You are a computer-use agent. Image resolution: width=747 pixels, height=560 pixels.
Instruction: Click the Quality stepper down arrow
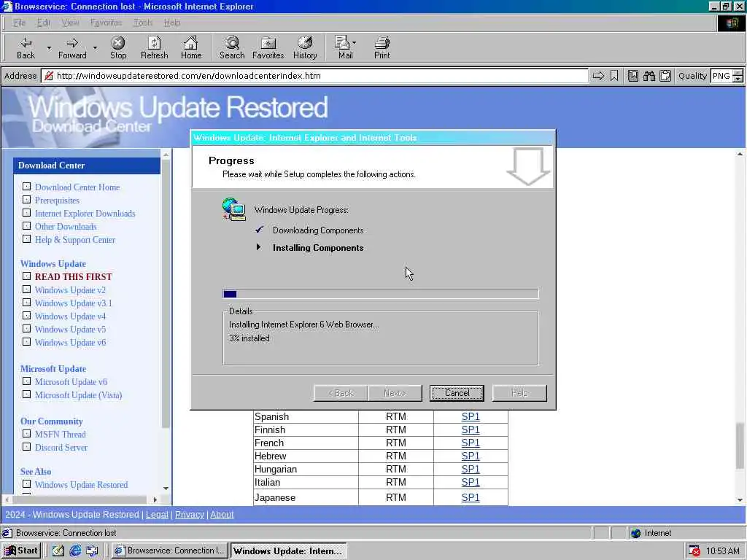tap(738, 79)
